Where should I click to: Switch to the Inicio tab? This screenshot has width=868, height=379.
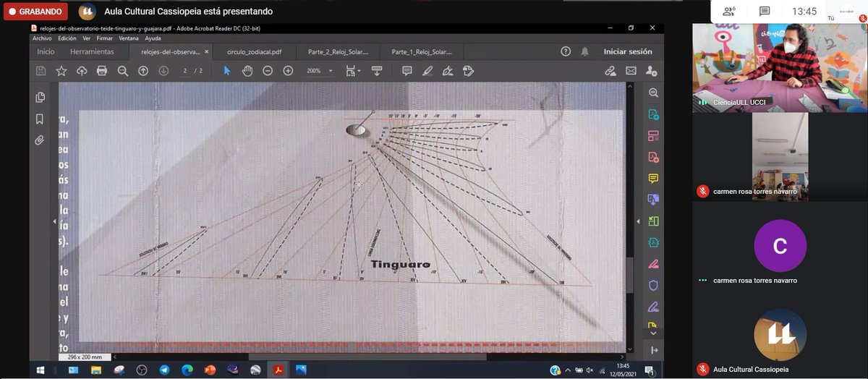[x=46, y=51]
